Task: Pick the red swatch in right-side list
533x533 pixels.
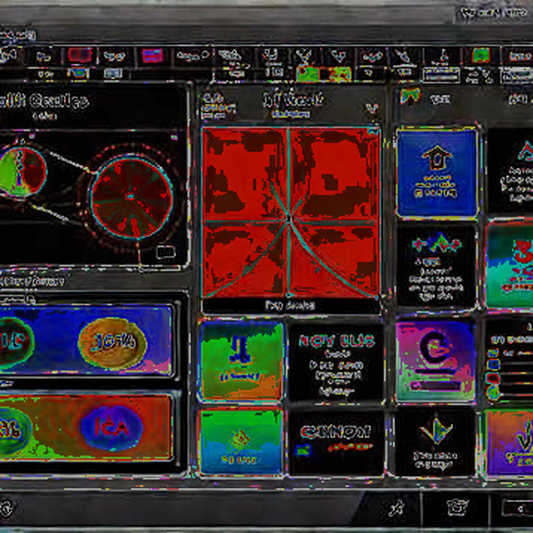Action: pos(492,378)
